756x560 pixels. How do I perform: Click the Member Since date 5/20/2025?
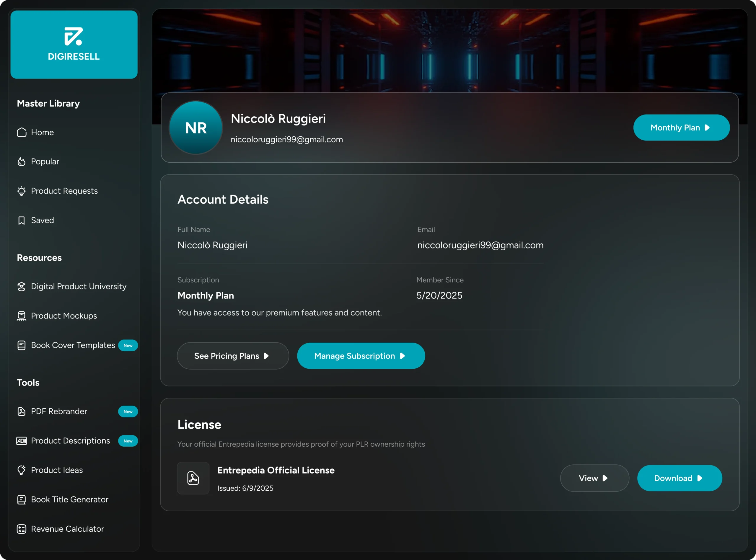(439, 295)
